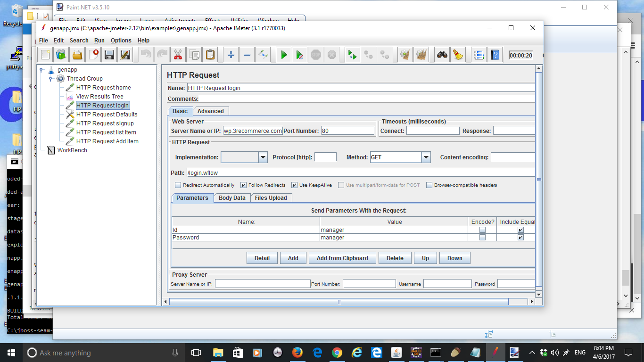Start remote engines icon
Screen dimensions: 644x362
(x=353, y=55)
